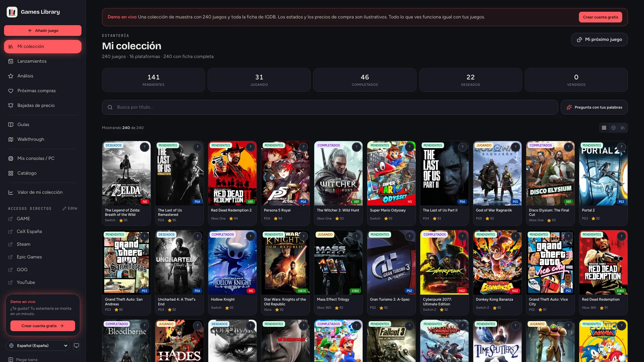
Task: Switch to grid view icon
Action: click(604, 128)
